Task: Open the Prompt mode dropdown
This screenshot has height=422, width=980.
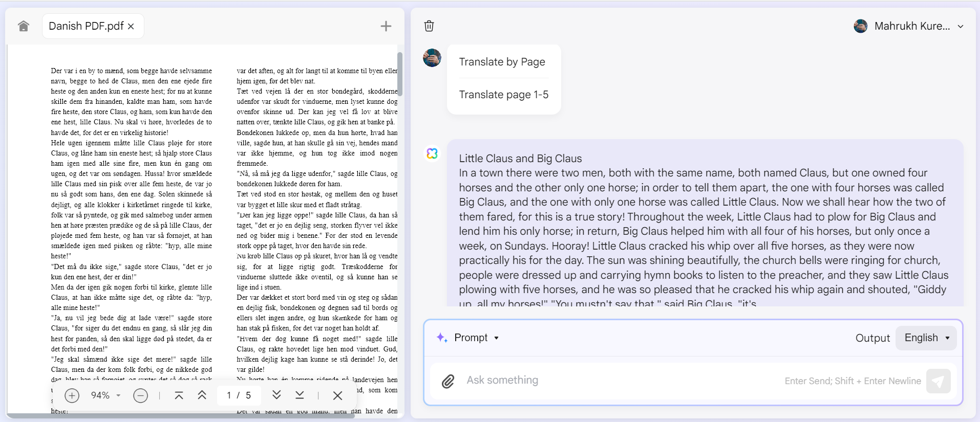Action: click(x=476, y=338)
